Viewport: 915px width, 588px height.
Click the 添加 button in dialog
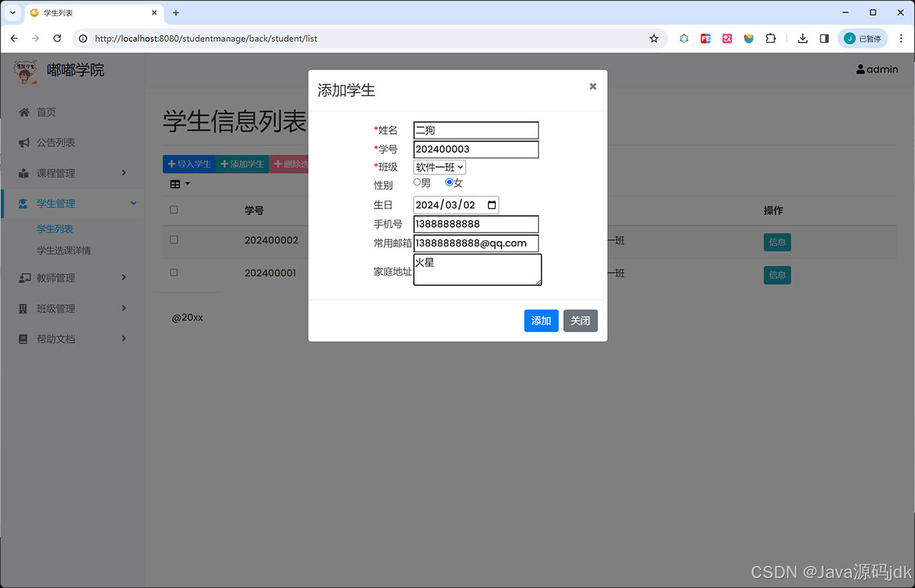tap(541, 321)
